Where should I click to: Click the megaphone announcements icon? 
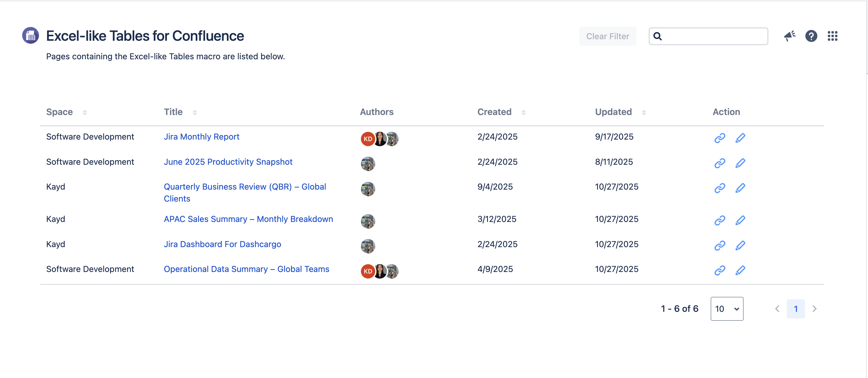(x=789, y=36)
